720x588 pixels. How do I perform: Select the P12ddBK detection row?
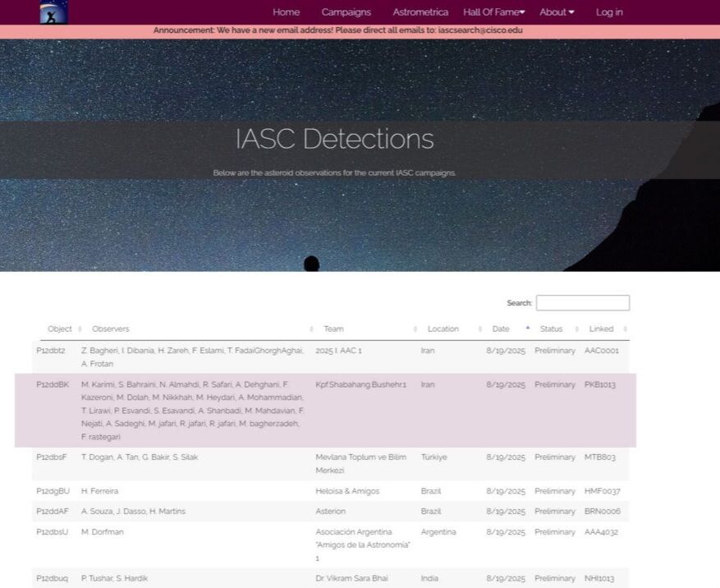(x=326, y=411)
